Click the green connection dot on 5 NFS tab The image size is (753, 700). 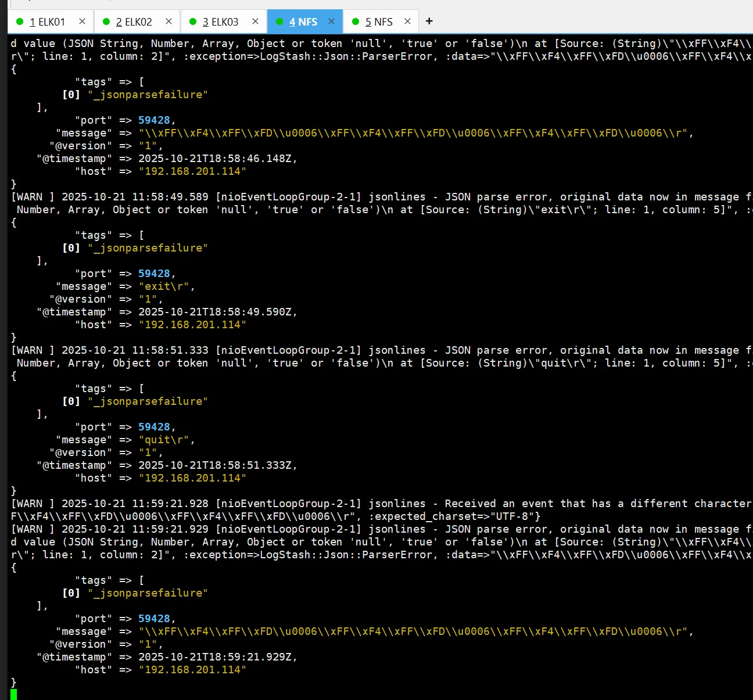356,22
